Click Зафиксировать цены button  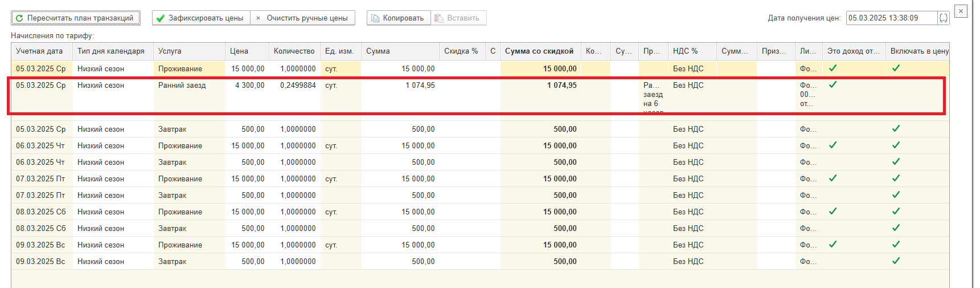tap(201, 18)
